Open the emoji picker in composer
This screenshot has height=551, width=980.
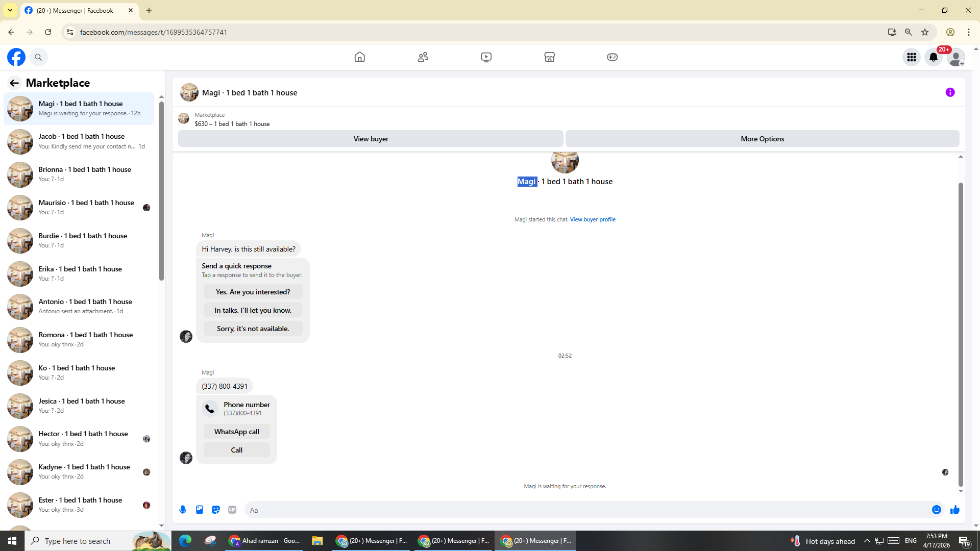tap(936, 510)
